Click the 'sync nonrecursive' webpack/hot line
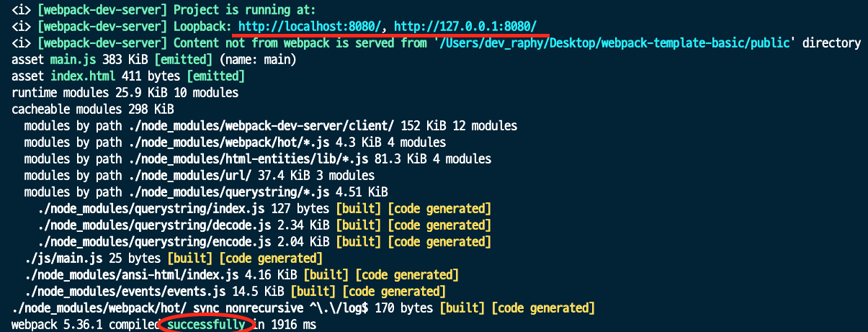 pos(303,308)
